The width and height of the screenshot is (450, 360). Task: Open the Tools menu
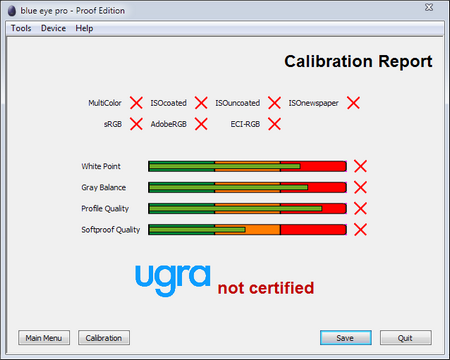point(21,28)
